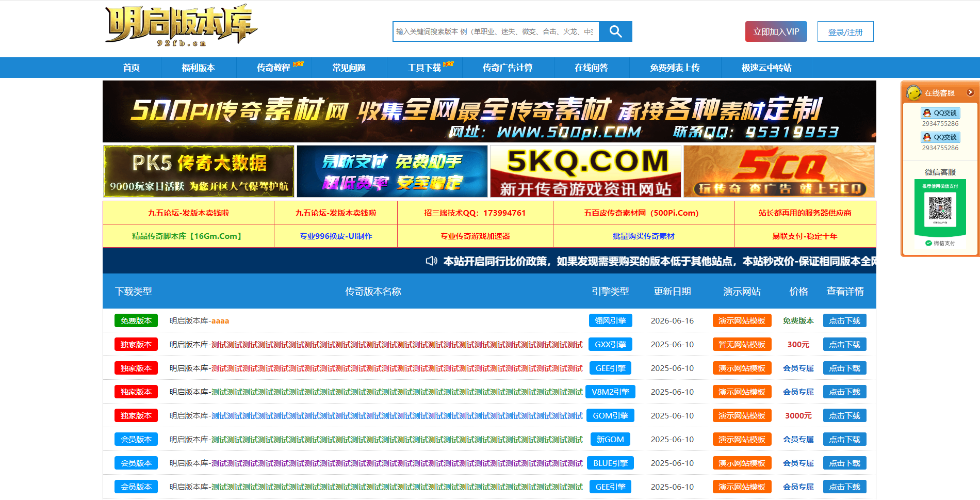Open 在线问答 navigation item

(592, 68)
